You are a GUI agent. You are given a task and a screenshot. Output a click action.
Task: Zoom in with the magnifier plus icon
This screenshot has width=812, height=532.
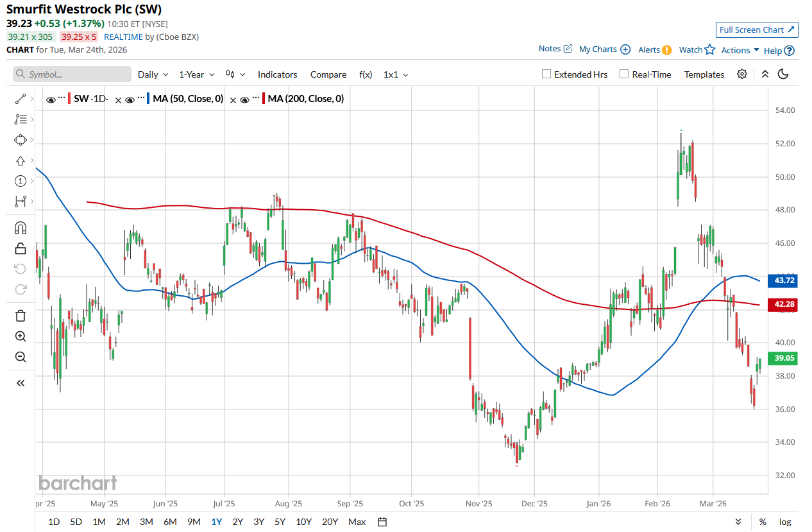pos(21,336)
